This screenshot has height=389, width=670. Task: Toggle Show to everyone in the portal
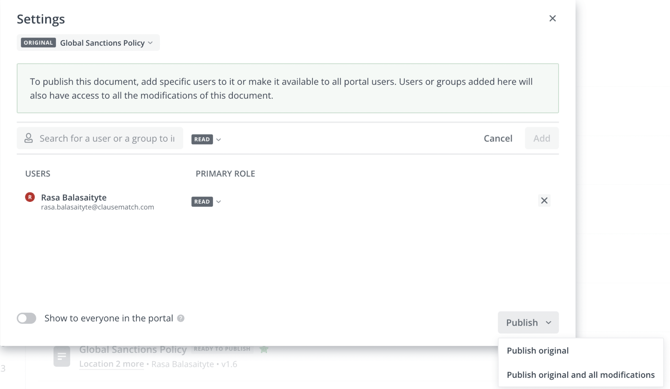tap(26, 318)
